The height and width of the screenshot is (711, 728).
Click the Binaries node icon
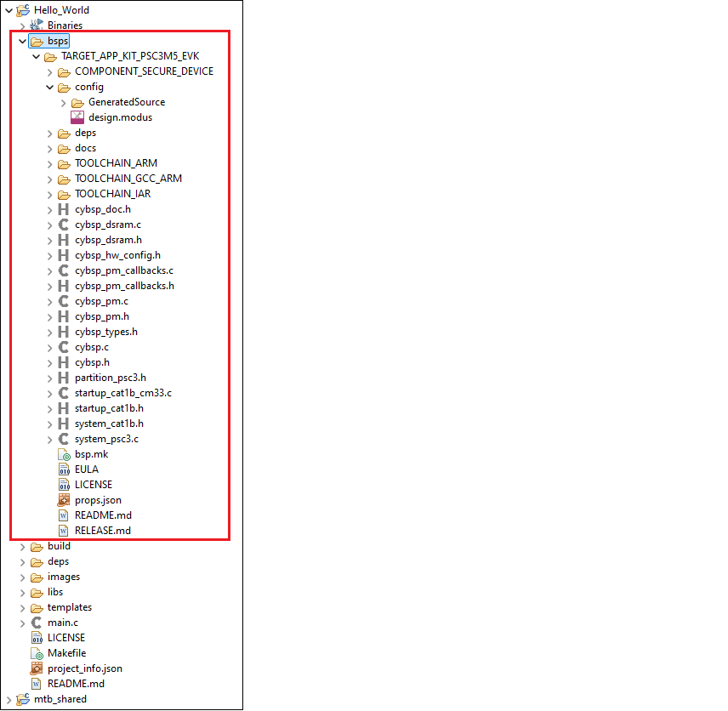pos(37,26)
